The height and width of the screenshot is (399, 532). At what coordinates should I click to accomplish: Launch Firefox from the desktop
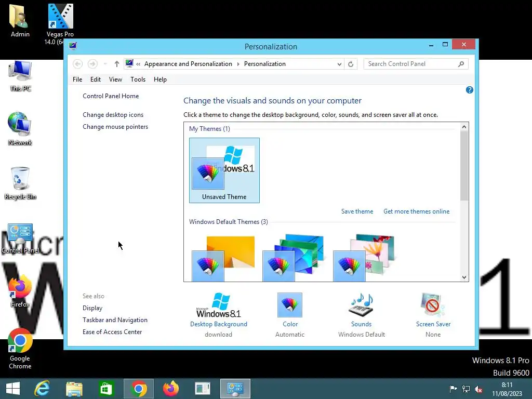tap(20, 291)
